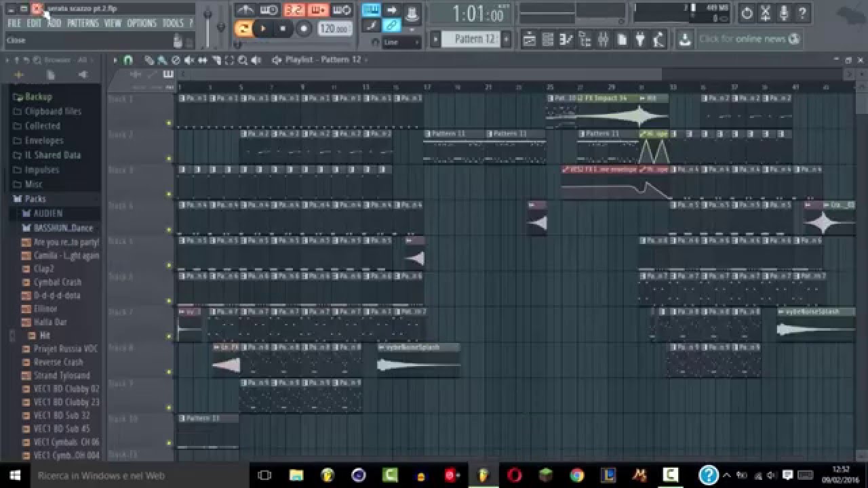This screenshot has height=488, width=868.
Task: Open Windows Start menu
Action: click(x=15, y=475)
